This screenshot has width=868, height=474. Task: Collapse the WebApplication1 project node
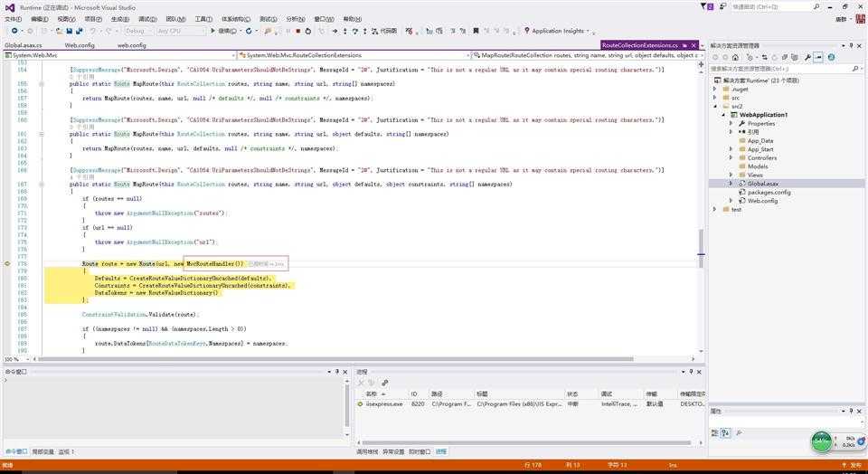coord(723,115)
